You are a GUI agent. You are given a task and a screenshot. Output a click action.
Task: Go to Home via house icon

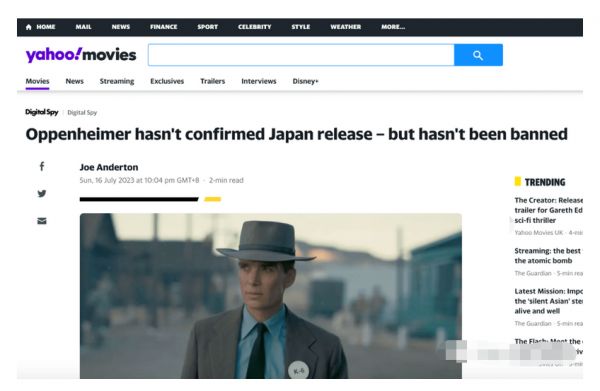click(x=29, y=27)
